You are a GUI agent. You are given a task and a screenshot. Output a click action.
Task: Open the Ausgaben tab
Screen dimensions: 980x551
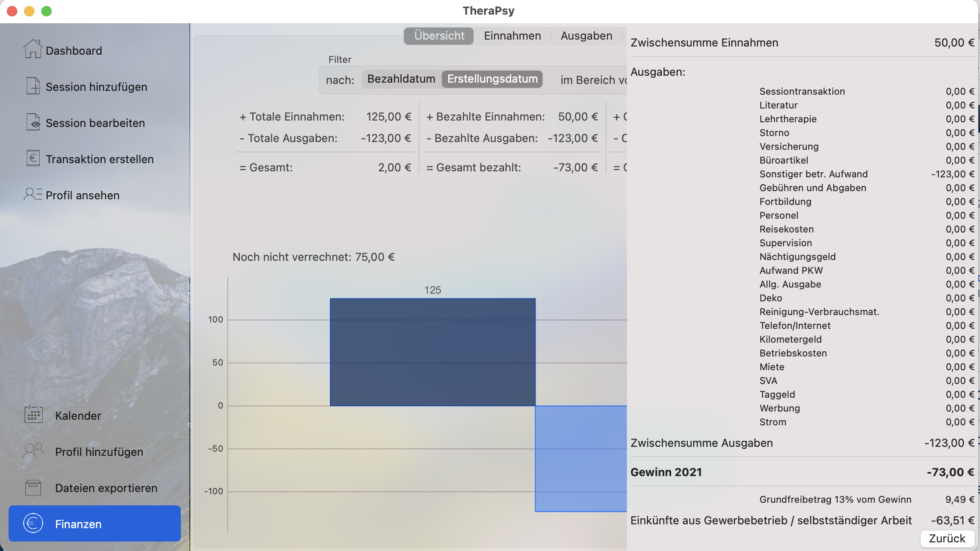tap(586, 36)
